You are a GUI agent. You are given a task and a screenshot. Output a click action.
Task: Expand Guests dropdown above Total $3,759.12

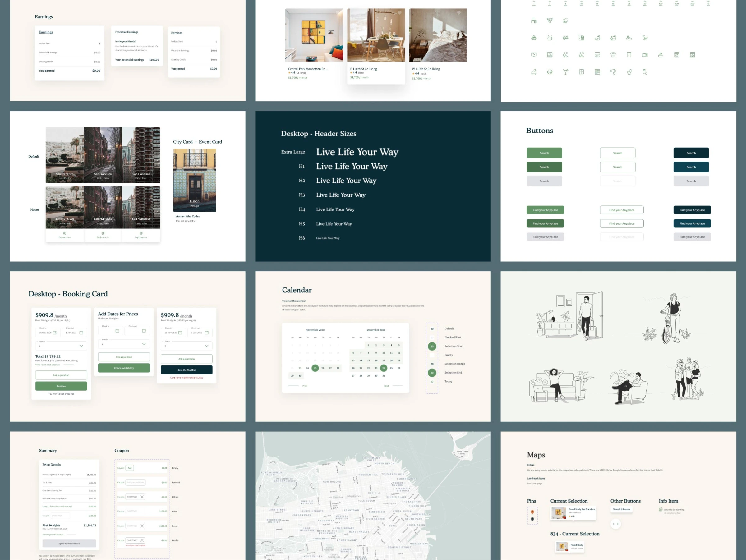[81, 346]
